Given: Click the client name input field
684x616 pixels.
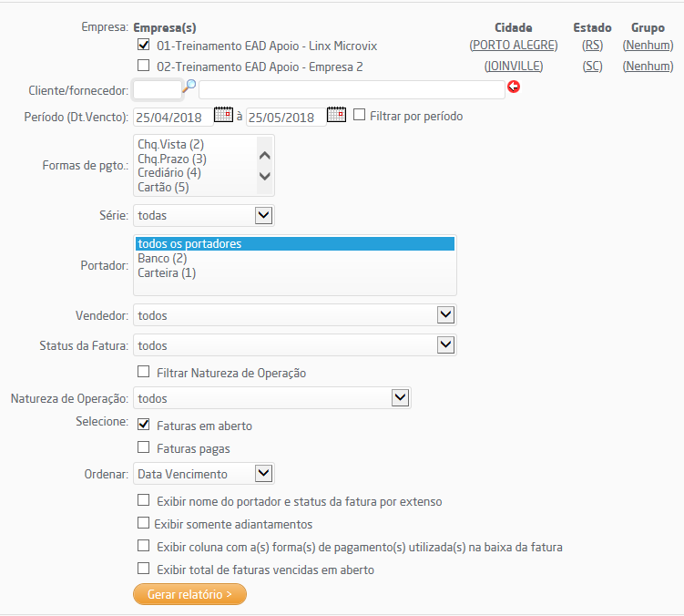Looking at the screenshot, I should tap(352, 88).
